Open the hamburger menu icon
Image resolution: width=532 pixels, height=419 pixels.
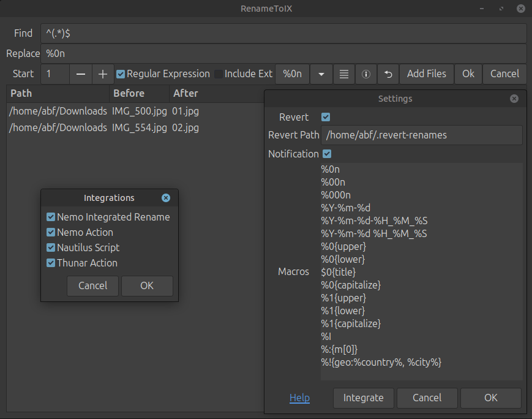[344, 74]
